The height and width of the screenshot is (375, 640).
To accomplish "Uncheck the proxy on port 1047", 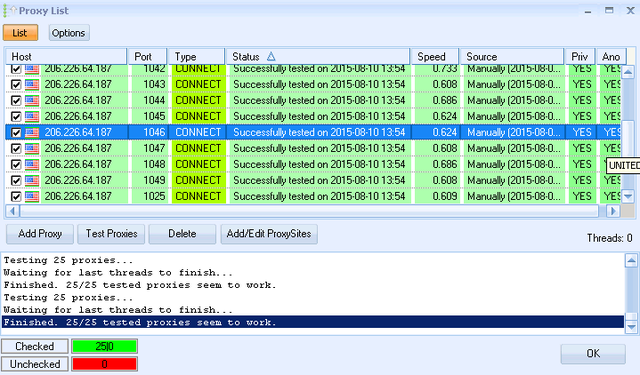I will click(x=16, y=149).
